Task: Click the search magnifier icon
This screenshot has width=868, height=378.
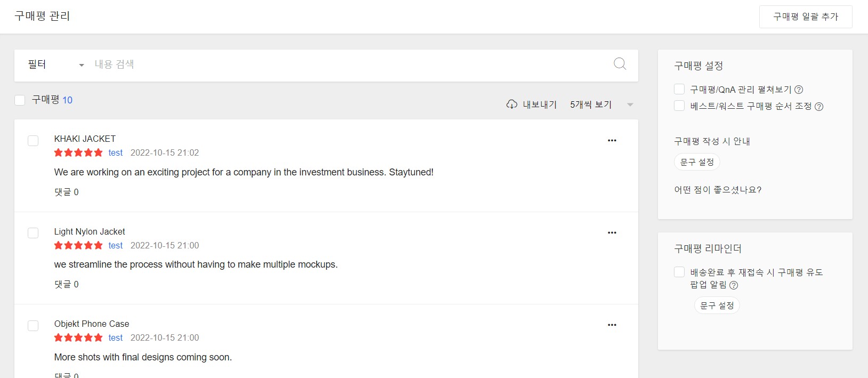Action: point(620,64)
